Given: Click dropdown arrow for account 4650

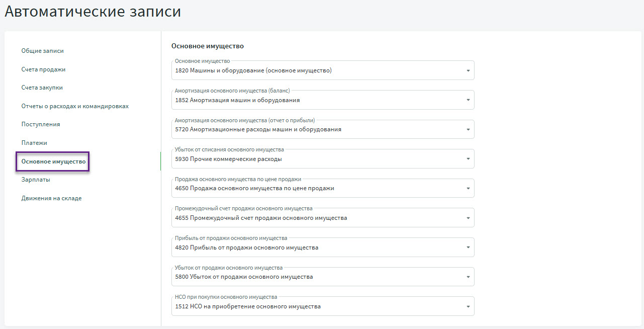Looking at the screenshot, I should point(468,189).
